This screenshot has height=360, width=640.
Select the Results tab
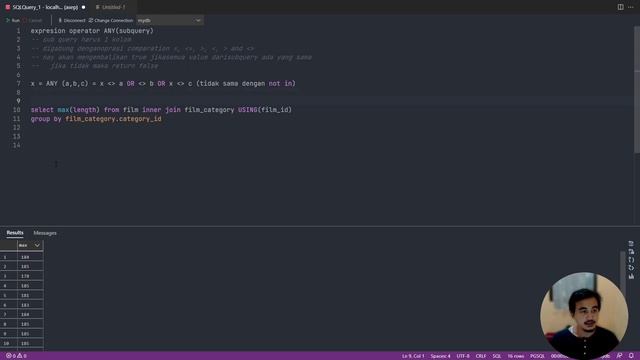pyautogui.click(x=15, y=233)
